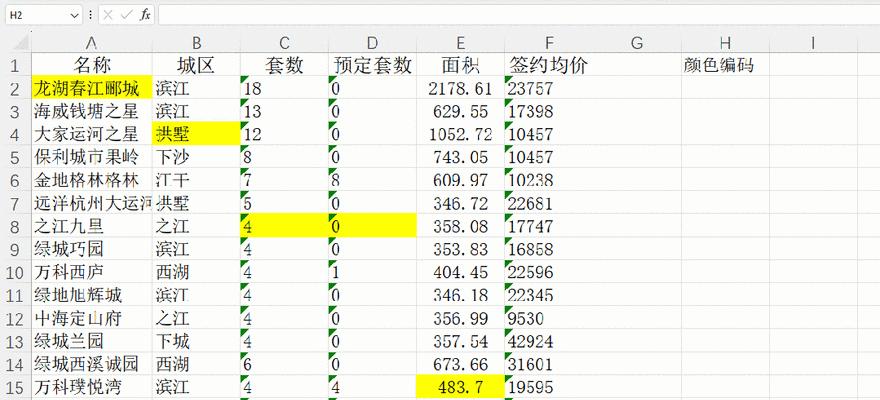Select column A header

[91, 43]
